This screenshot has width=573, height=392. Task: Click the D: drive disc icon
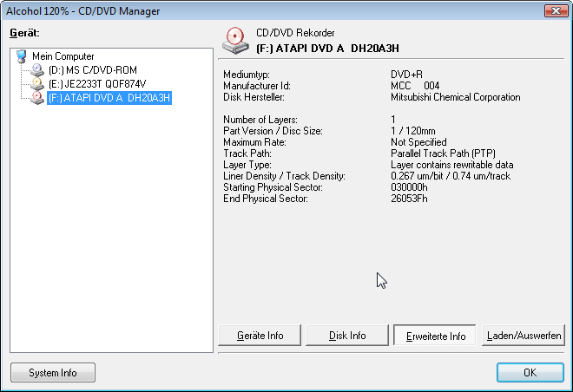pos(37,70)
